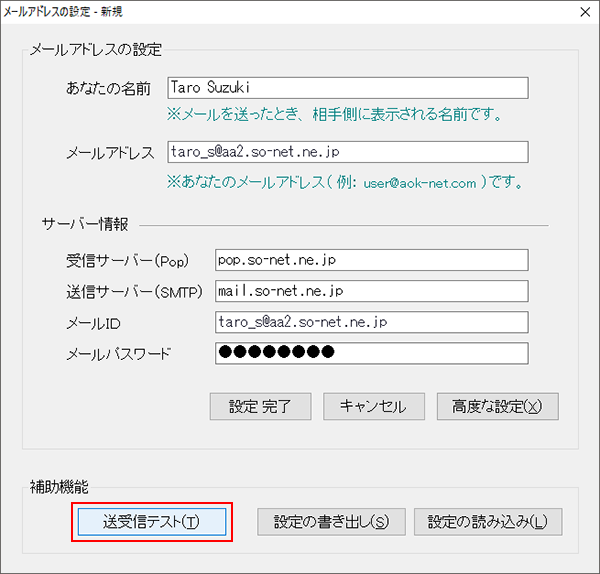Click the あなたの名前 label text
This screenshot has height=574, width=600.
(x=108, y=89)
